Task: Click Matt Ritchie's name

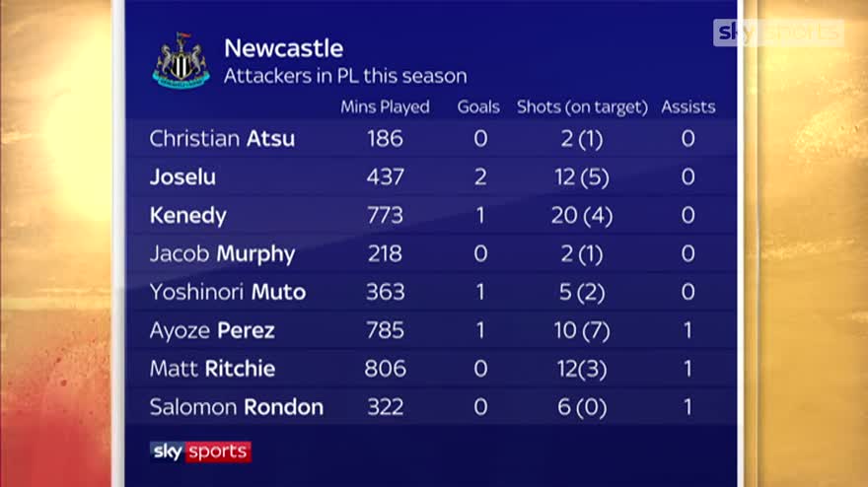Action: pyautogui.click(x=212, y=369)
